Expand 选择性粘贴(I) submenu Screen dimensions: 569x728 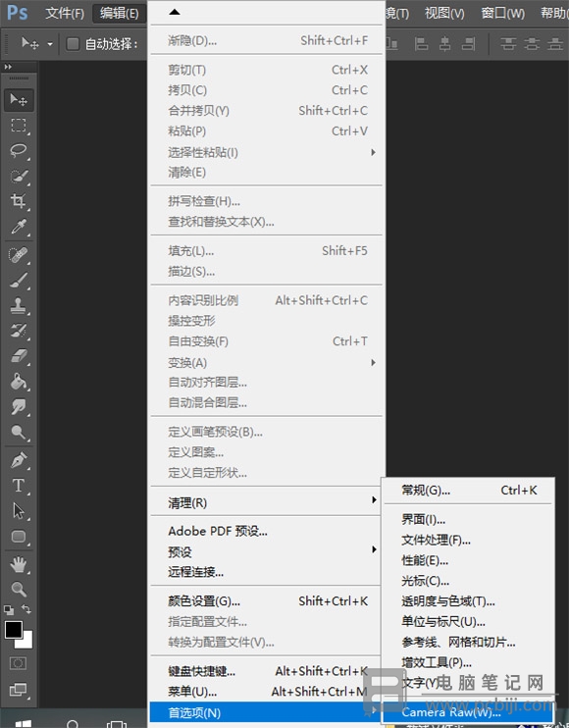pyautogui.click(x=267, y=152)
